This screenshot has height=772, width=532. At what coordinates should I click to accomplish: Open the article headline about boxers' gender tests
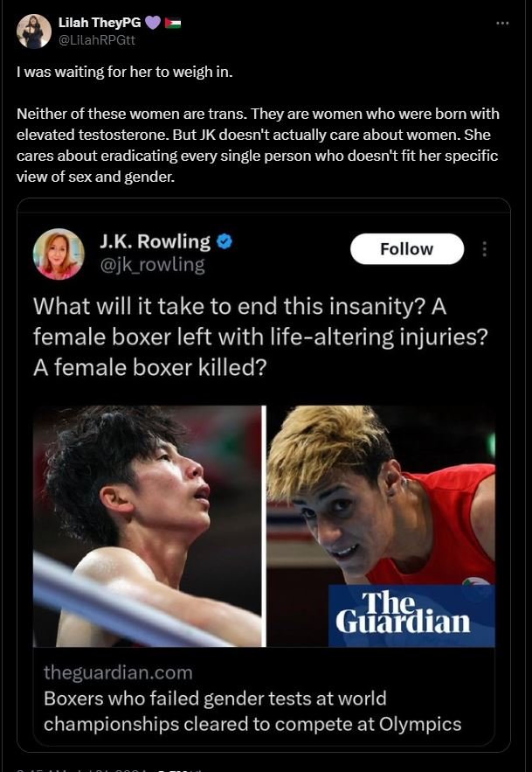[252, 711]
